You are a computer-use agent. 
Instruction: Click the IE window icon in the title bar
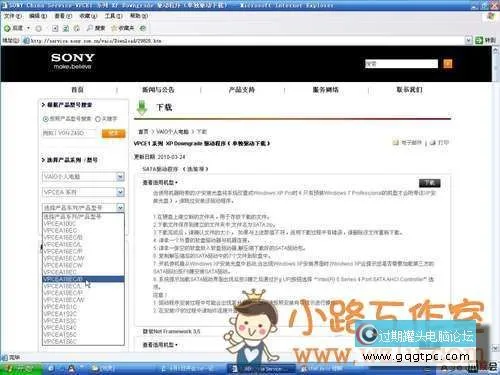4,5
